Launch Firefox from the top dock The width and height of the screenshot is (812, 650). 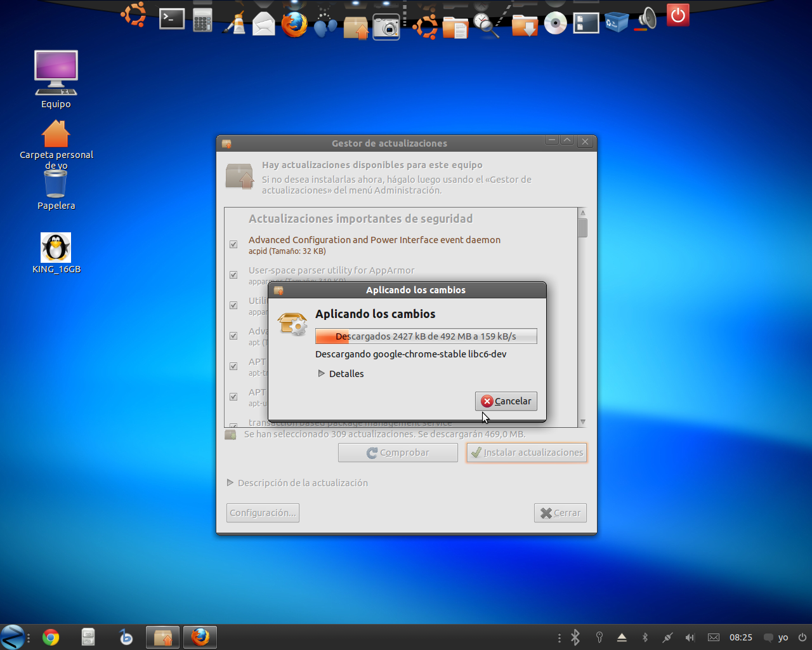(x=294, y=25)
